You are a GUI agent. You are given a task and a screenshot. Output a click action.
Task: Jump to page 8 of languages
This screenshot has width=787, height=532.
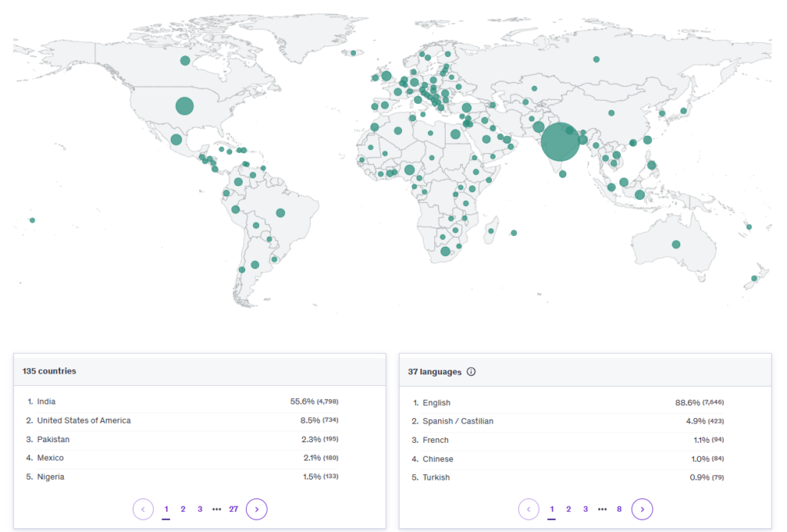pos(619,509)
